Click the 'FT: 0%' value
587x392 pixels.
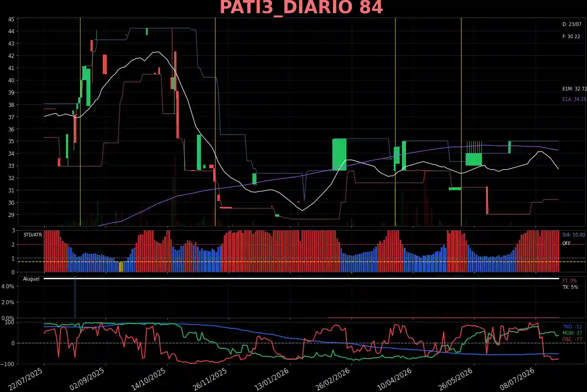tap(569, 281)
